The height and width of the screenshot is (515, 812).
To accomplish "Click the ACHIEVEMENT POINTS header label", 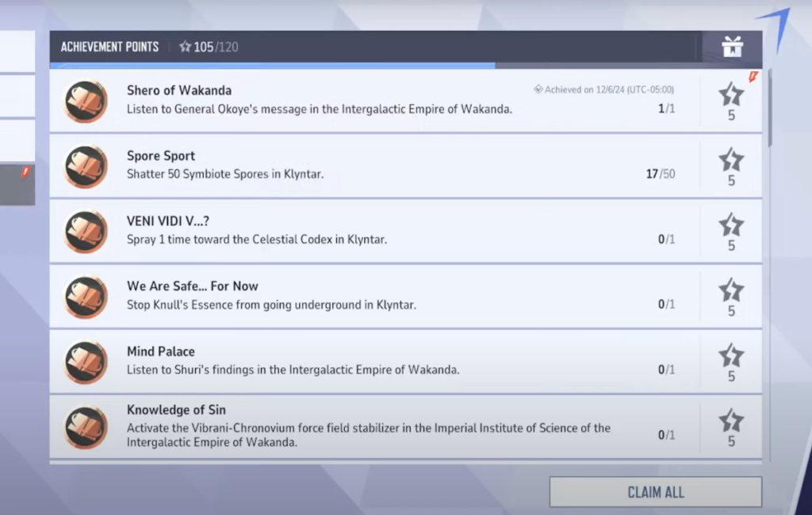I will [x=109, y=47].
